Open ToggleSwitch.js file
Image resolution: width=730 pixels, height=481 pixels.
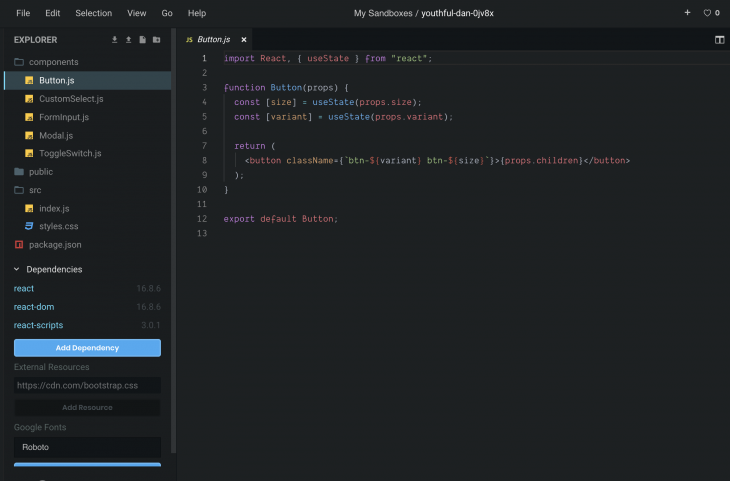(70, 153)
